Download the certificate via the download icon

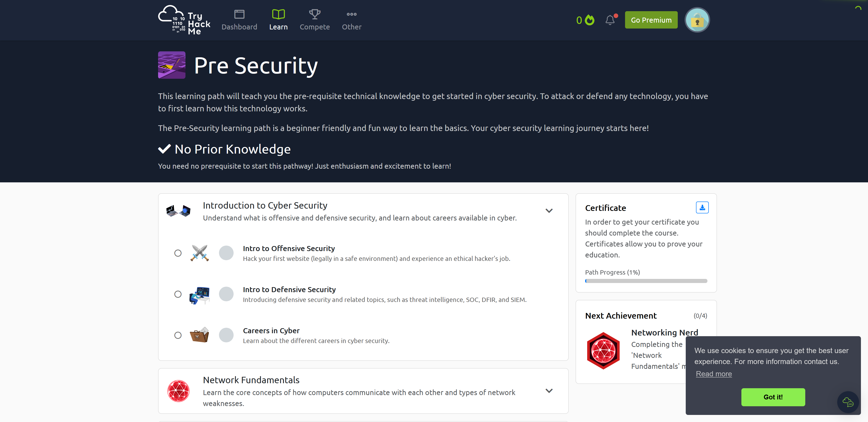click(x=702, y=207)
